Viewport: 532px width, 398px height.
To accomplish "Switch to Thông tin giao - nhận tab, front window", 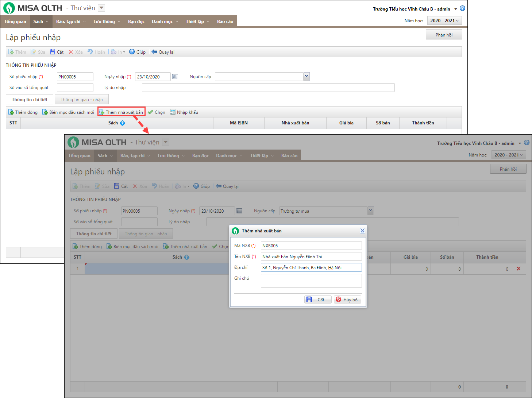I will [146, 234].
